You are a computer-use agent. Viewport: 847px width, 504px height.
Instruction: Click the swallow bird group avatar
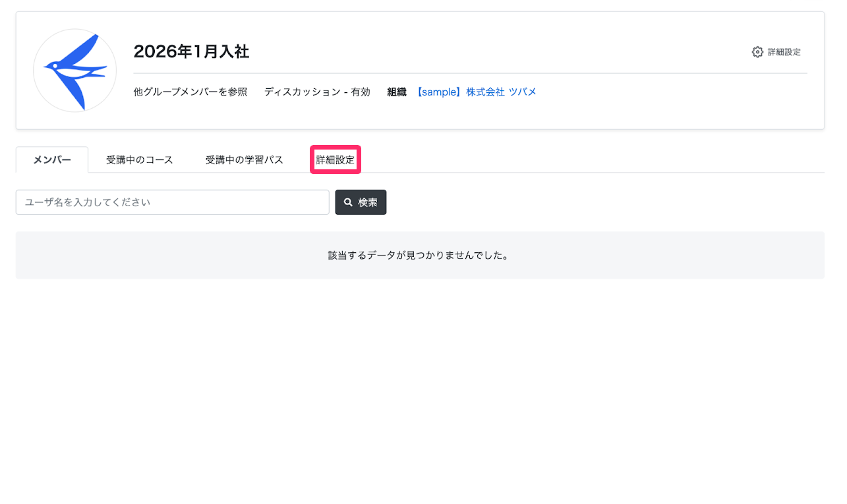[75, 70]
